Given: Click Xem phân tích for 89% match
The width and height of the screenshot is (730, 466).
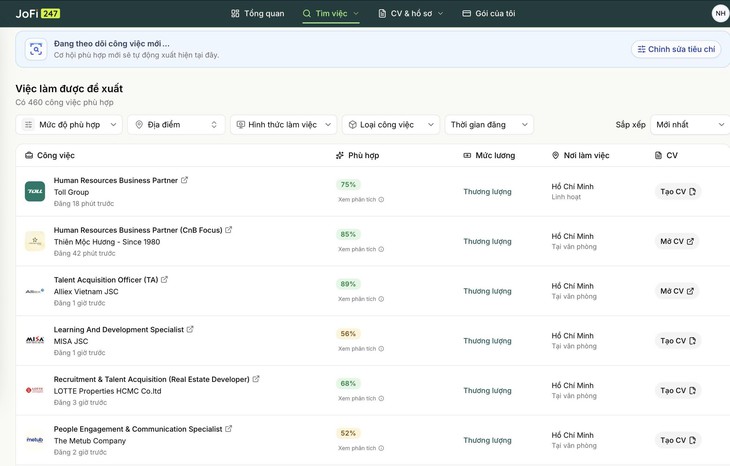Looking at the screenshot, I should (x=361, y=299).
